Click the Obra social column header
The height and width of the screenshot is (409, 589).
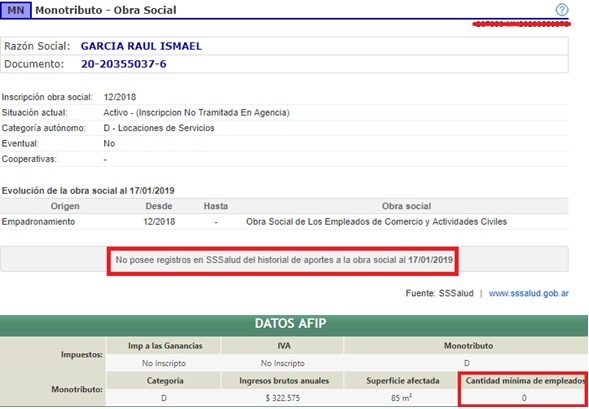coord(406,206)
